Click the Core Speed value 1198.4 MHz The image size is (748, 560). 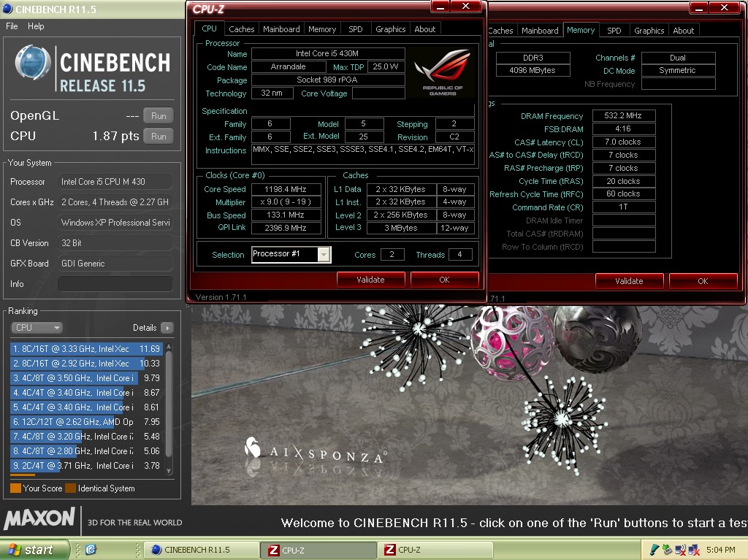286,189
